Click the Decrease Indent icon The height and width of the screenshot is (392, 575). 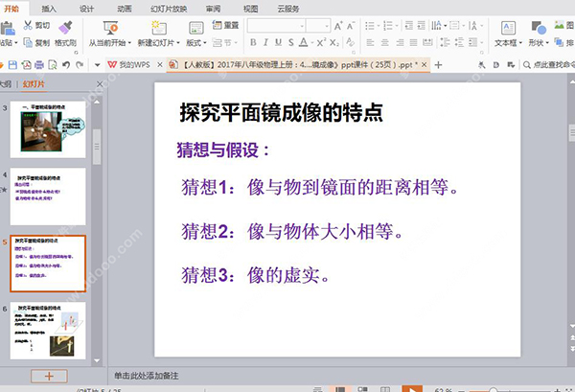(409, 25)
